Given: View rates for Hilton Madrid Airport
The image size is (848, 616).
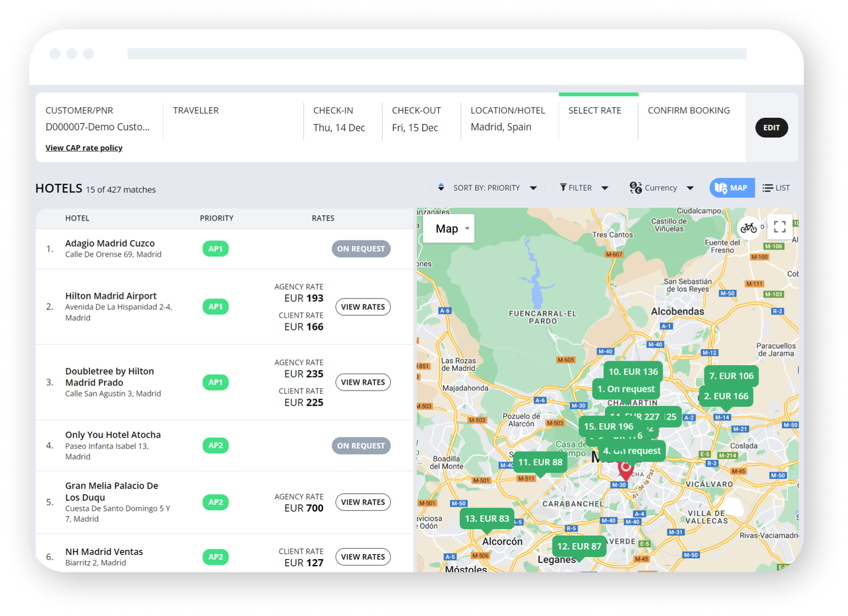Looking at the screenshot, I should pos(363,307).
